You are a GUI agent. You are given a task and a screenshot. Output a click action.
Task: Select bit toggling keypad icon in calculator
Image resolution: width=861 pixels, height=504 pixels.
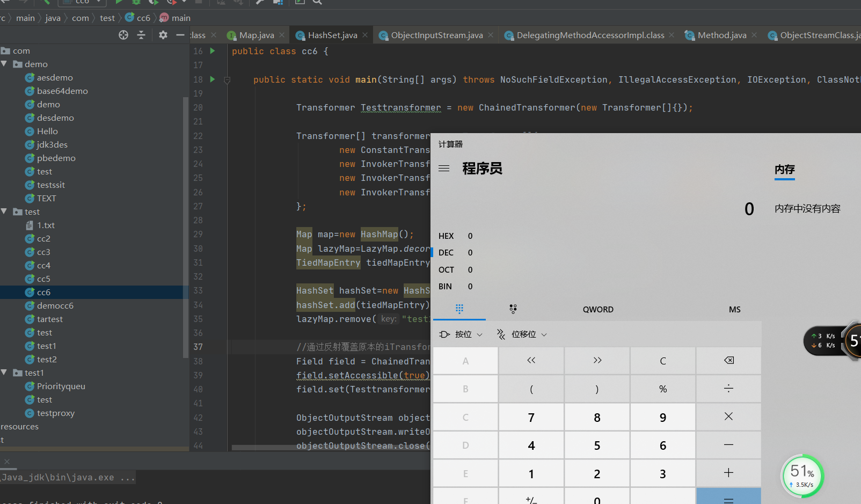click(513, 309)
